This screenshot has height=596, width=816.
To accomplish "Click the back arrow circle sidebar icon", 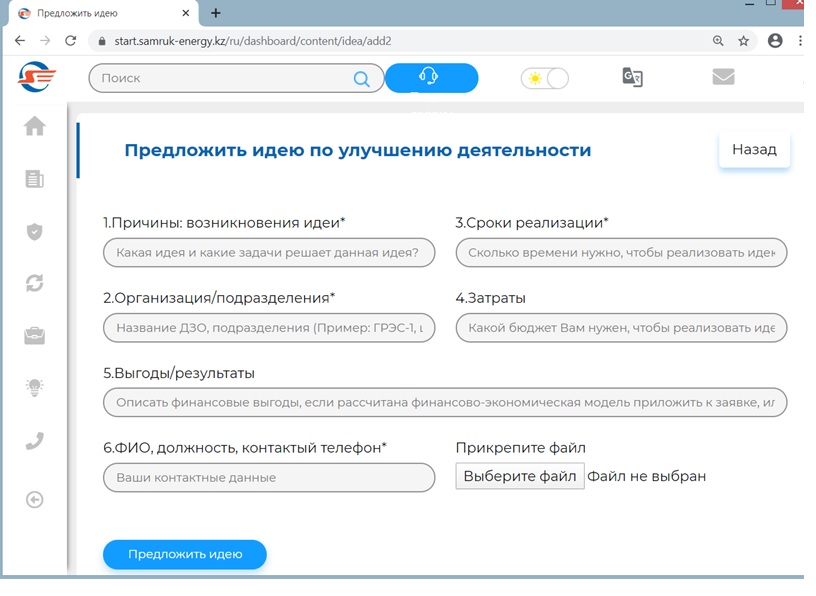I will point(35,499).
